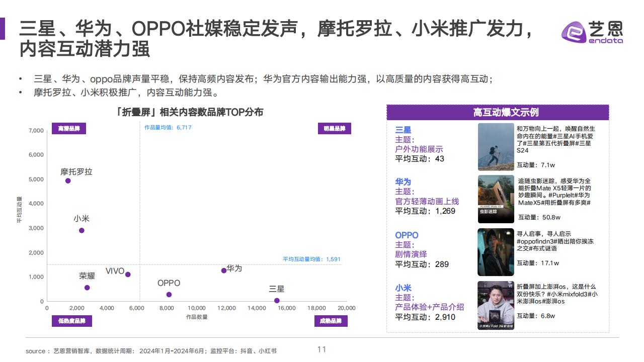
Task: Click the text 互动量：6.8w
Action: tap(536, 316)
